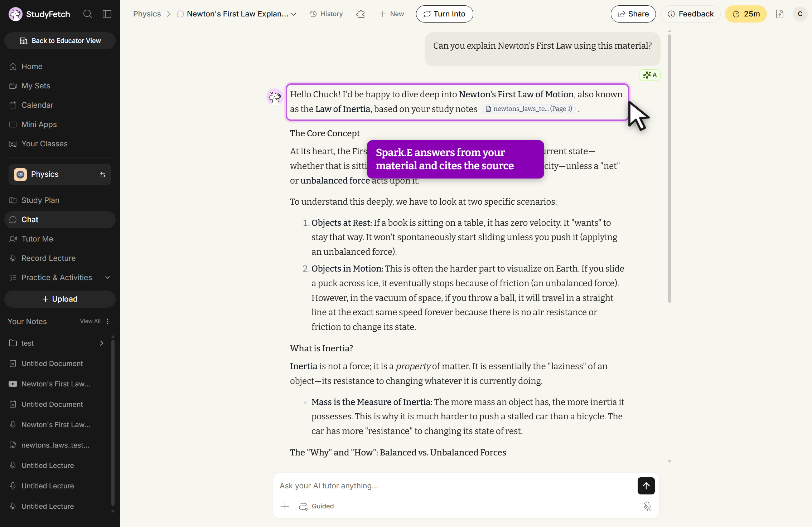812x527 pixels.
Task: Click the Home house icon
Action: pyautogui.click(x=13, y=67)
